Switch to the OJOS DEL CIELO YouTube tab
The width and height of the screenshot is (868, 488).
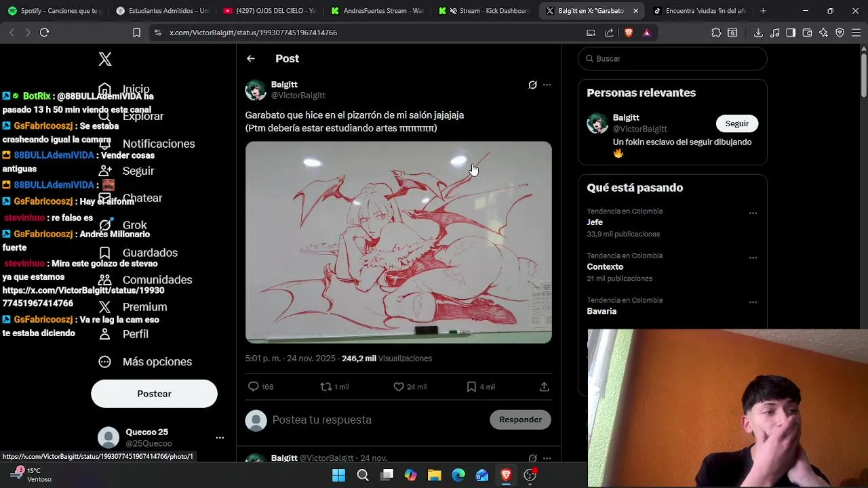(269, 11)
